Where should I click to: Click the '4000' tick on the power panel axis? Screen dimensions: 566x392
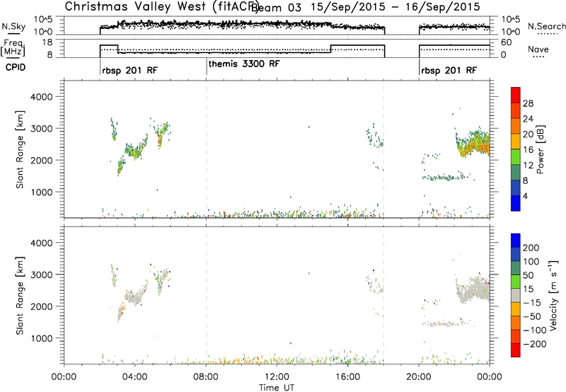42,97
